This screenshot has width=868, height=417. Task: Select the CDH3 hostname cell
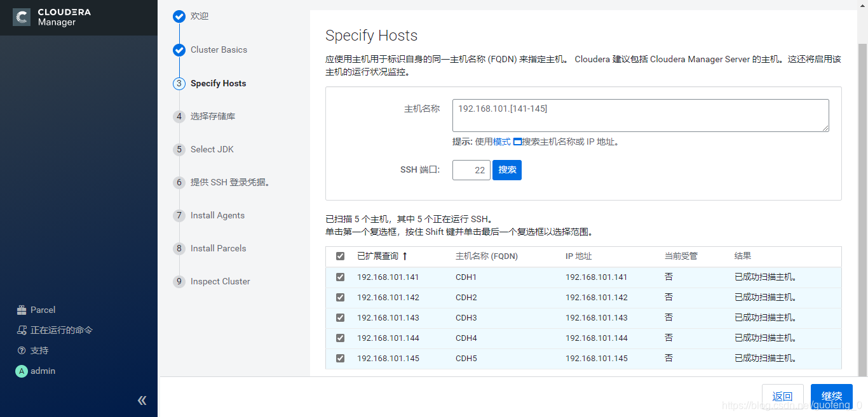pyautogui.click(x=466, y=317)
